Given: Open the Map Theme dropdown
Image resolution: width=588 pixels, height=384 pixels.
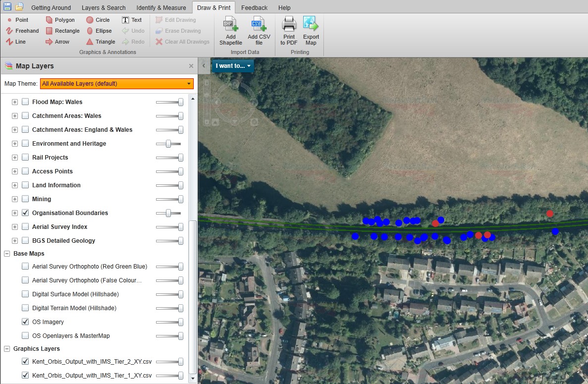Looking at the screenshot, I should 116,84.
